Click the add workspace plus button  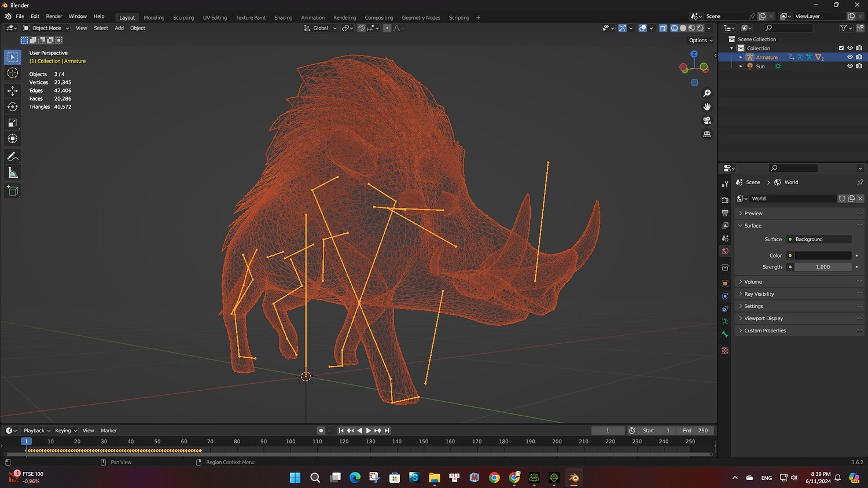(478, 17)
